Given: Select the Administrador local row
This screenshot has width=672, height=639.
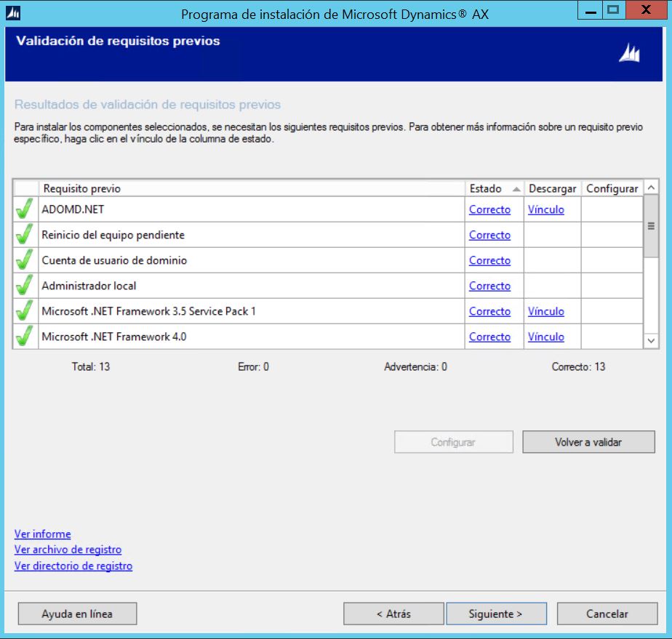Looking at the screenshot, I should pyautogui.click(x=328, y=286).
